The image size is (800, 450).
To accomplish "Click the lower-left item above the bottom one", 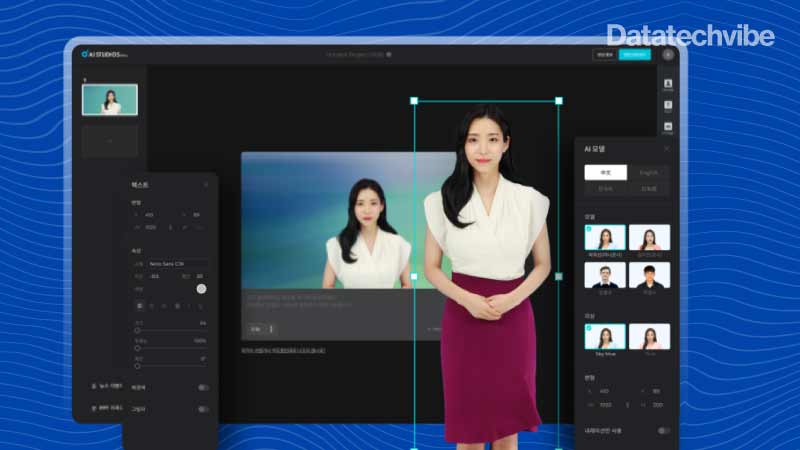I will coord(107,386).
